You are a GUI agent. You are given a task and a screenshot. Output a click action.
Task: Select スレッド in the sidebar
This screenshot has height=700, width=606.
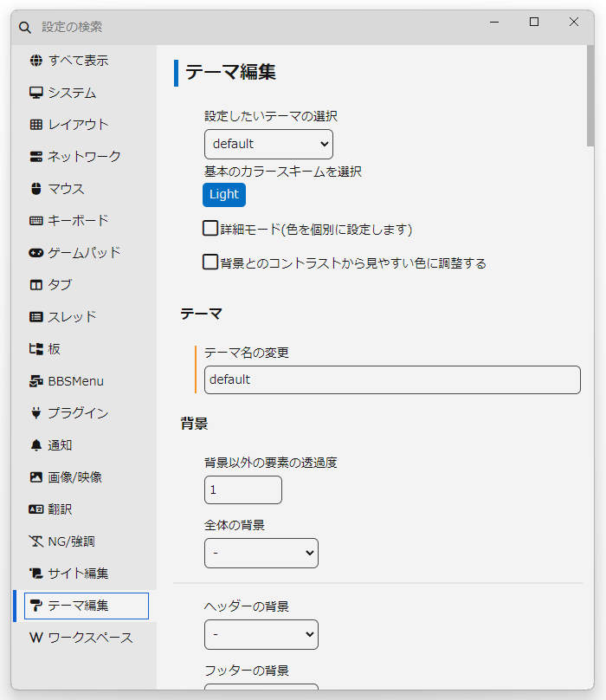point(72,317)
